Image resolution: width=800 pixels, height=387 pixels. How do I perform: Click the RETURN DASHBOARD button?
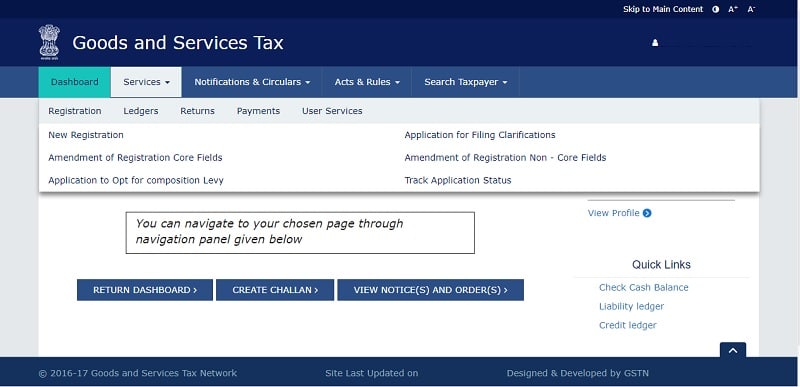tap(145, 290)
